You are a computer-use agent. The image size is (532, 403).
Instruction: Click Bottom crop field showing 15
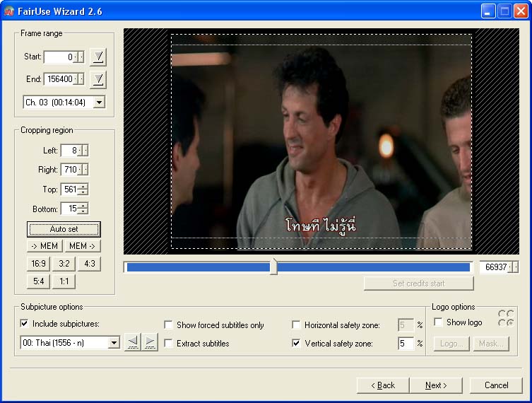point(70,209)
